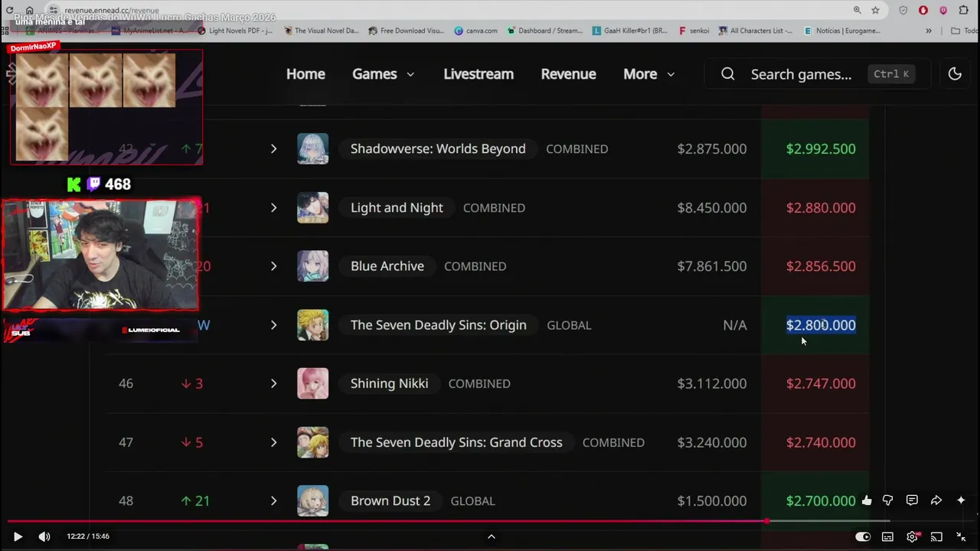The height and width of the screenshot is (551, 980).
Task: Open The Seven Deadly Sins: Origin link
Action: point(438,325)
